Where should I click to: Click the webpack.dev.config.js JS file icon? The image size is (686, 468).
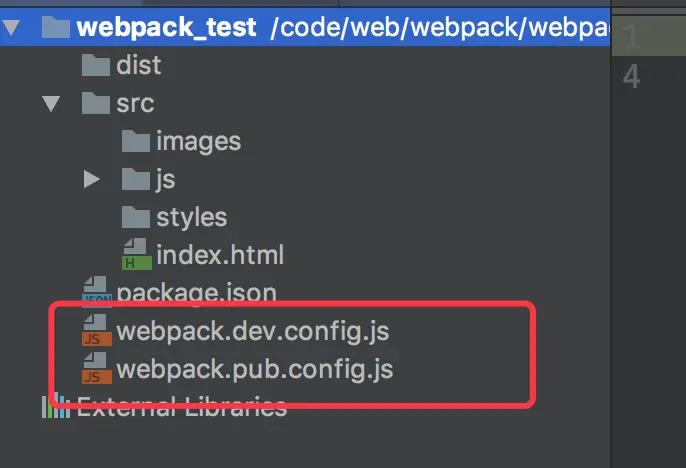coord(97,330)
